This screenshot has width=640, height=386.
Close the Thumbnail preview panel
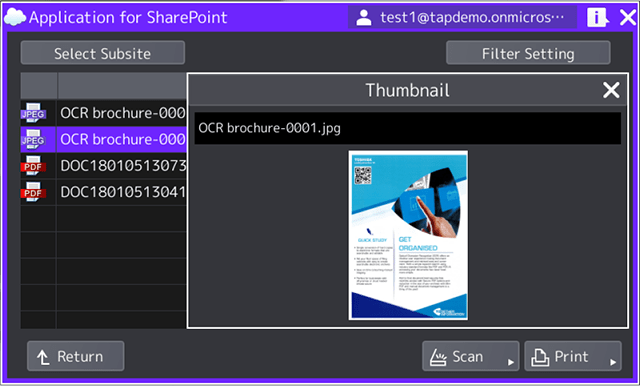(611, 90)
